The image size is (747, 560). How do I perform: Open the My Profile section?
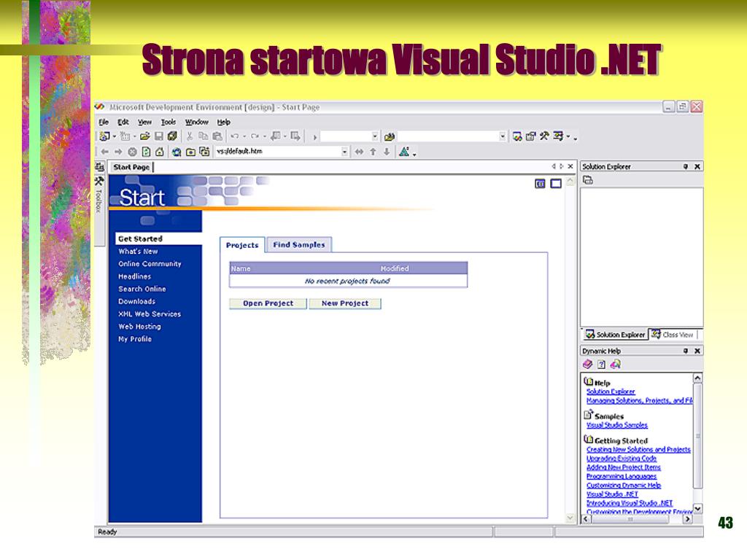135,338
